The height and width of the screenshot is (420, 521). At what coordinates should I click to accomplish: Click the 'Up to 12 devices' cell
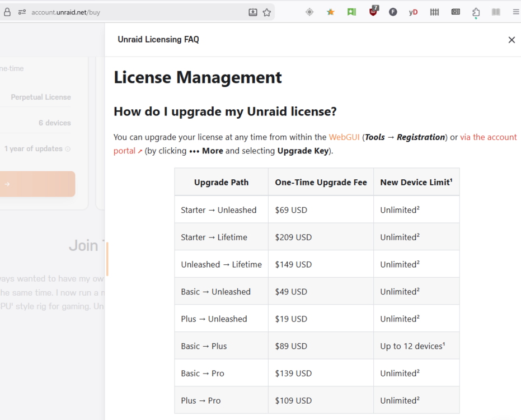416,346
